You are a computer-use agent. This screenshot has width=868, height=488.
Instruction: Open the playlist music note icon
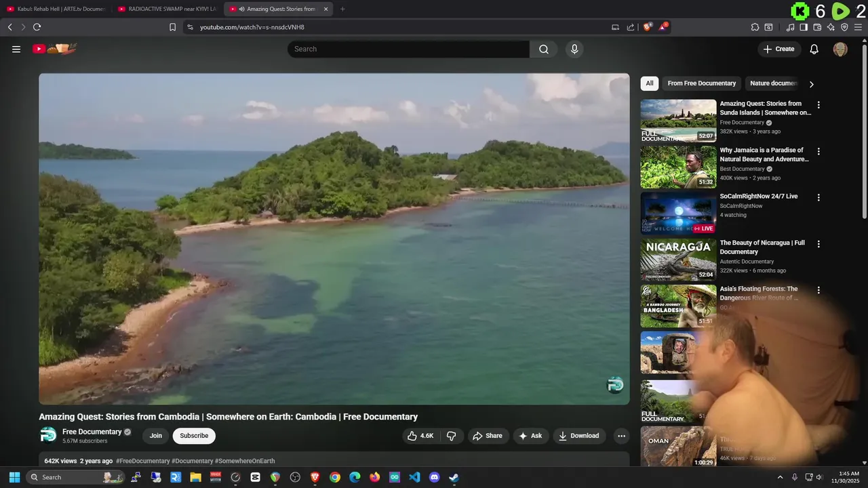click(x=790, y=27)
